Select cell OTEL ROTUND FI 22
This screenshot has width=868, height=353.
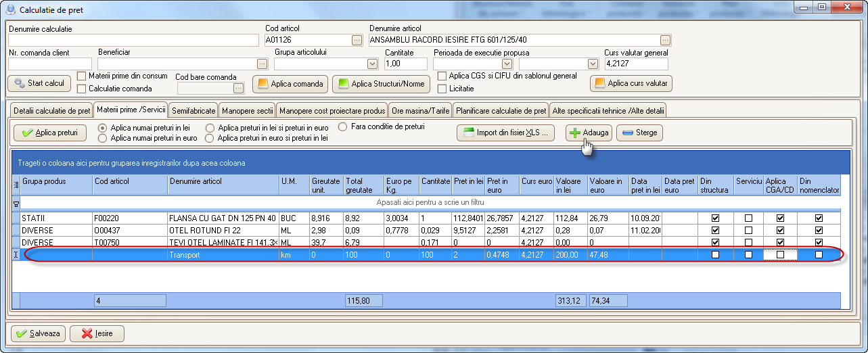(223, 231)
